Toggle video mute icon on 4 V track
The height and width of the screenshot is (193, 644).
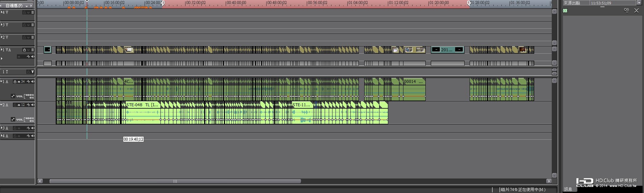pos(32,12)
